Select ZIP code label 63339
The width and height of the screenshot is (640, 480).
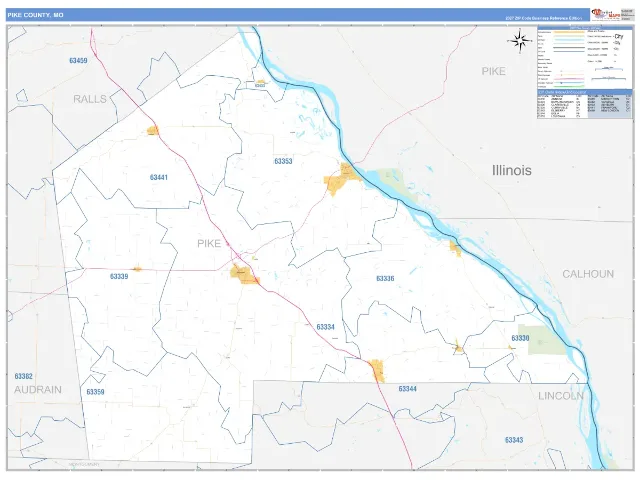coord(119,276)
